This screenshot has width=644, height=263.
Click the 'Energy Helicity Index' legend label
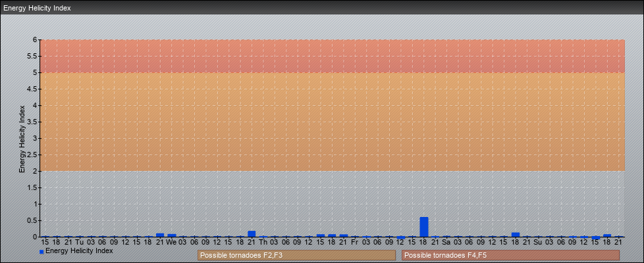pyautogui.click(x=79, y=251)
